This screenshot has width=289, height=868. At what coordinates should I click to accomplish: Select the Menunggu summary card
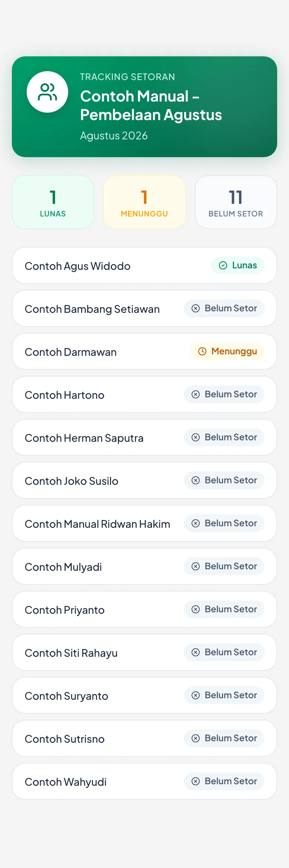coord(144,202)
